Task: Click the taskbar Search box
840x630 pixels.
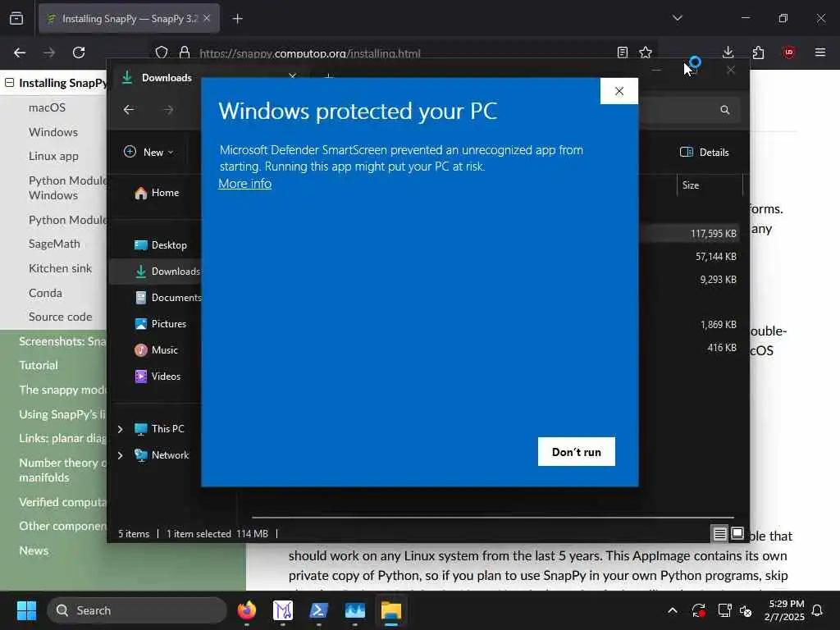Action: click(137, 610)
